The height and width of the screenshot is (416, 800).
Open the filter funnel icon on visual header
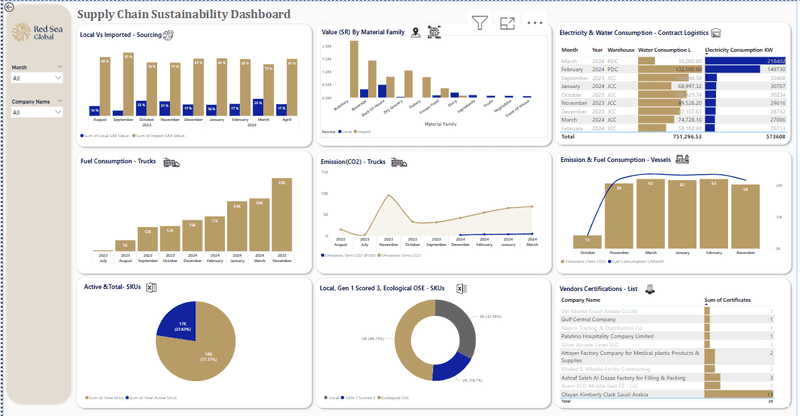(480, 23)
